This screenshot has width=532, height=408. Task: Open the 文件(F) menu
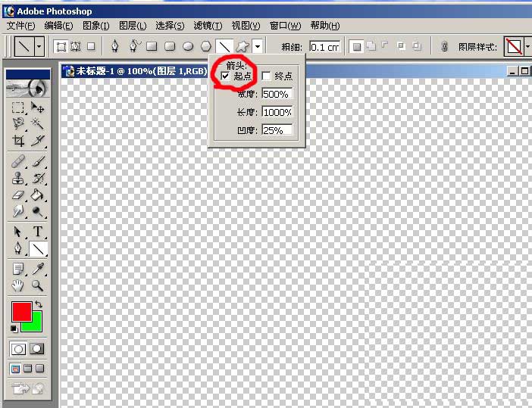pos(20,26)
